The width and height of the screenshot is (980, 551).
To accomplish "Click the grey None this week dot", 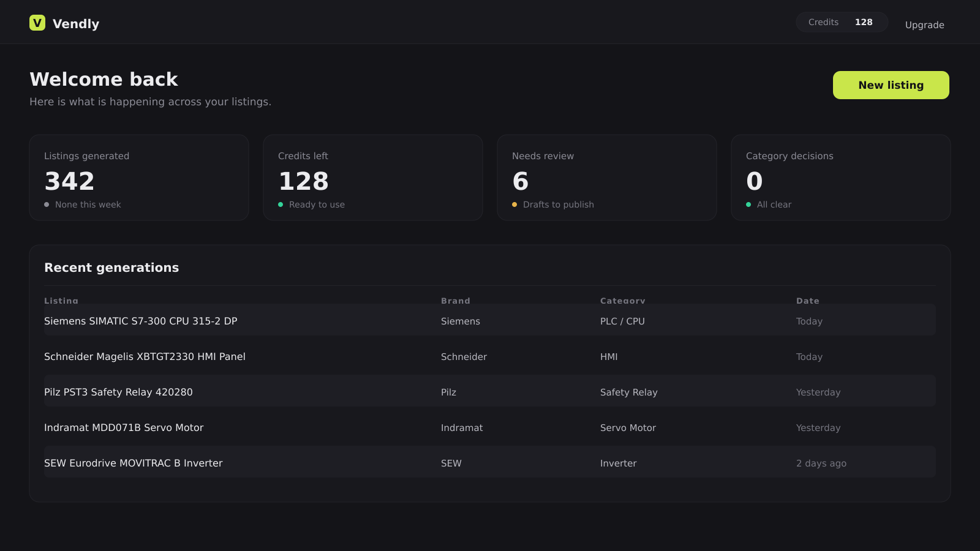I will [47, 204].
